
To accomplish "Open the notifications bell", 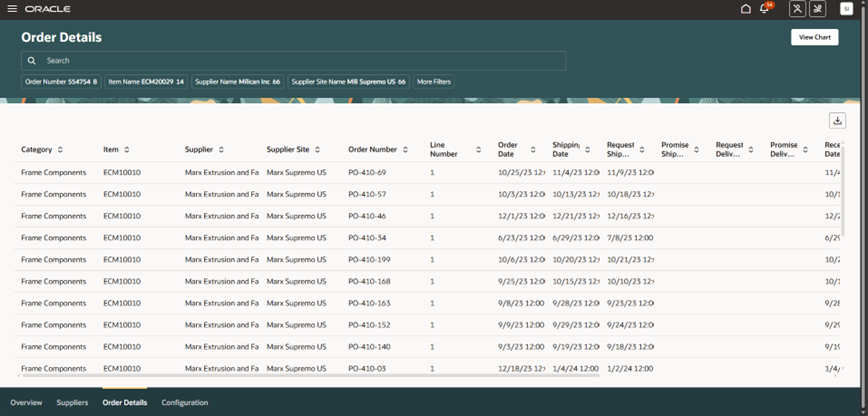I will (764, 9).
